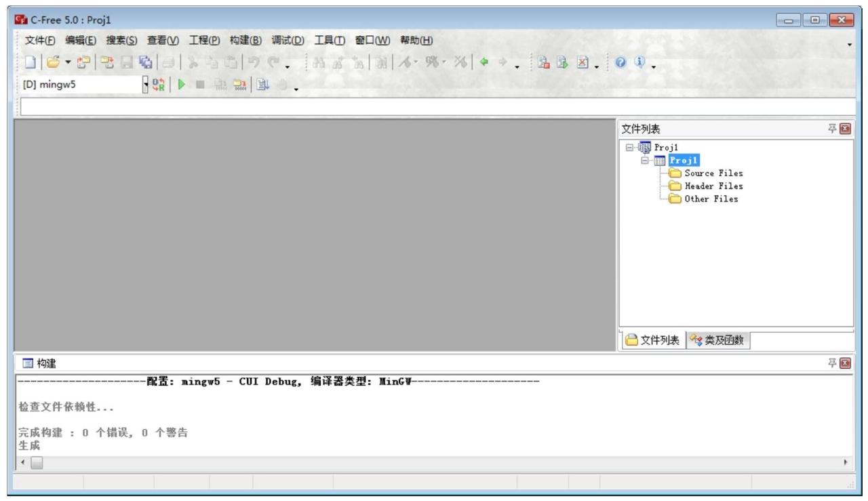Click the empty input field below the toolbars
The width and height of the screenshot is (868, 501).
(x=438, y=107)
